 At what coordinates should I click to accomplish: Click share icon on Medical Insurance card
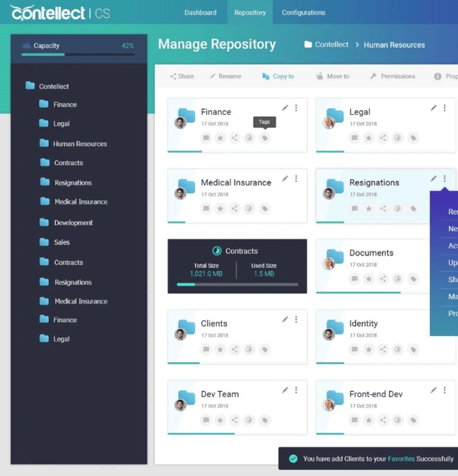[235, 209]
